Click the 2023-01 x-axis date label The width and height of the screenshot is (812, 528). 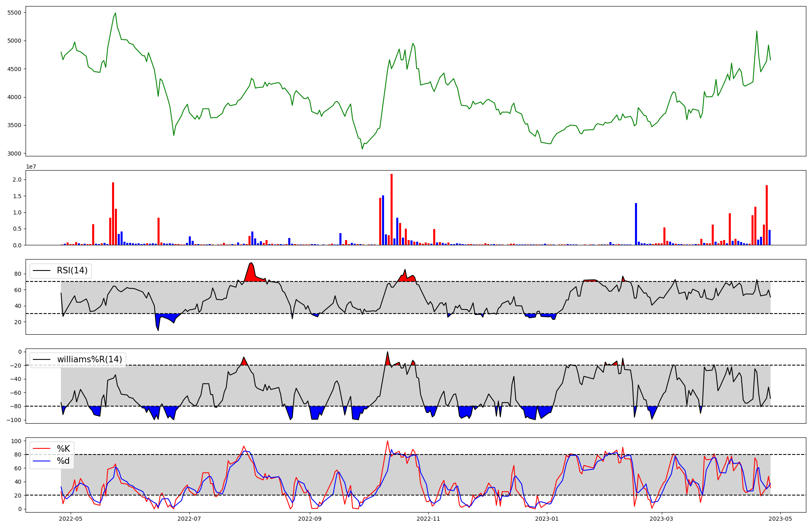(547, 519)
